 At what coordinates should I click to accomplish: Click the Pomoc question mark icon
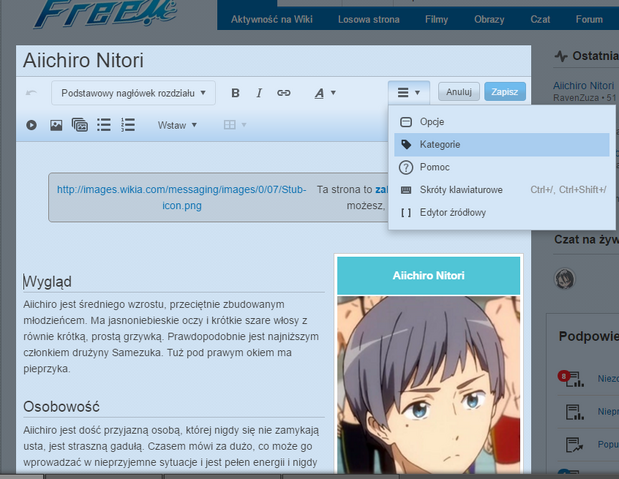pyautogui.click(x=406, y=167)
